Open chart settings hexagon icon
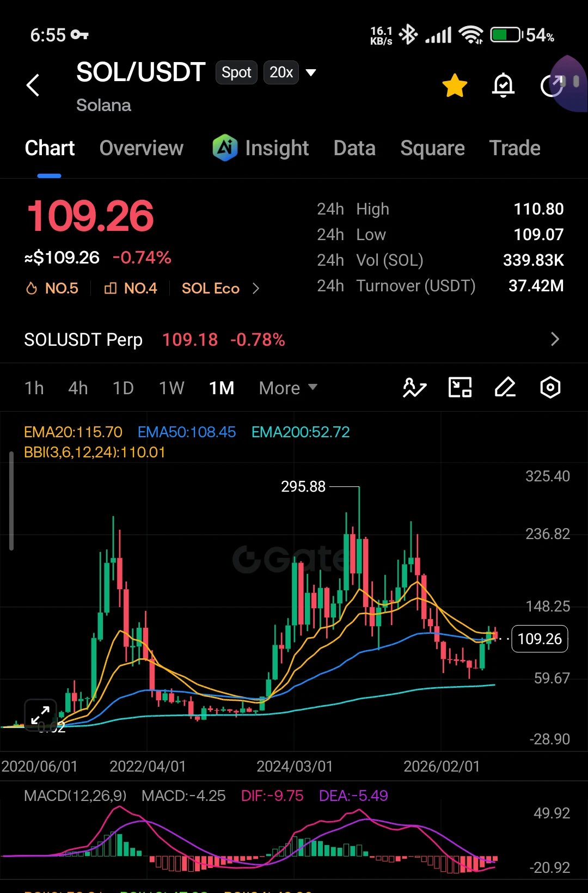588x893 pixels. [x=550, y=388]
